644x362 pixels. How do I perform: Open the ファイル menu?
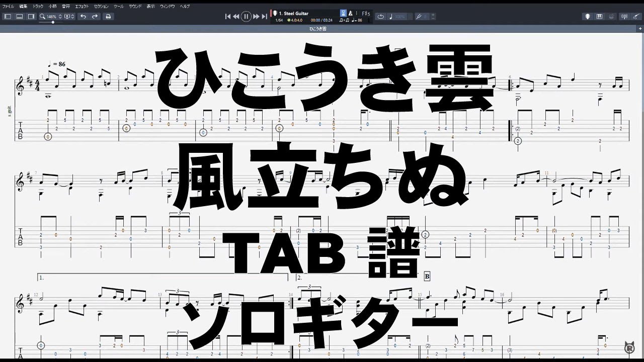tap(8, 6)
